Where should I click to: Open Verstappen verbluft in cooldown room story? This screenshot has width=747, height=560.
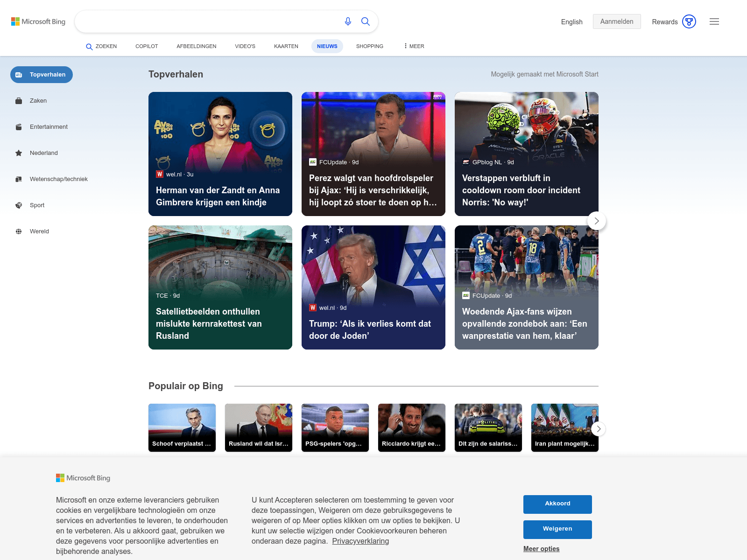point(527,154)
